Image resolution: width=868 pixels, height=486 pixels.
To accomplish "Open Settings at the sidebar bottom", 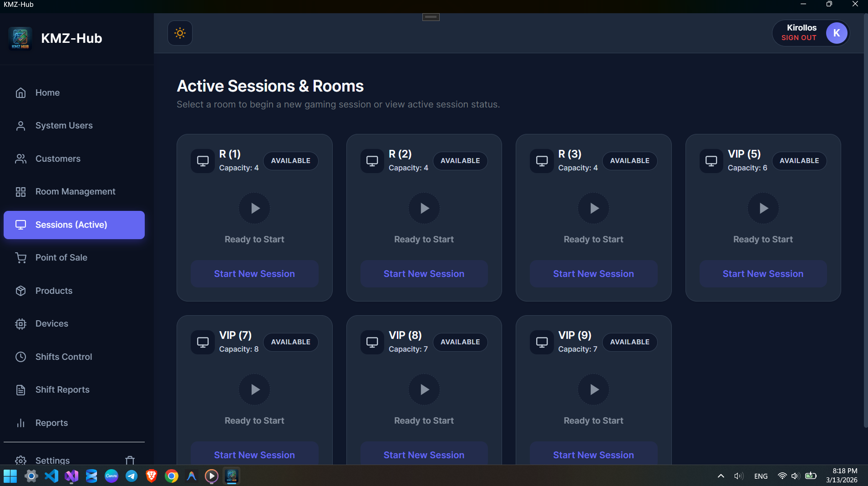I will click(52, 460).
